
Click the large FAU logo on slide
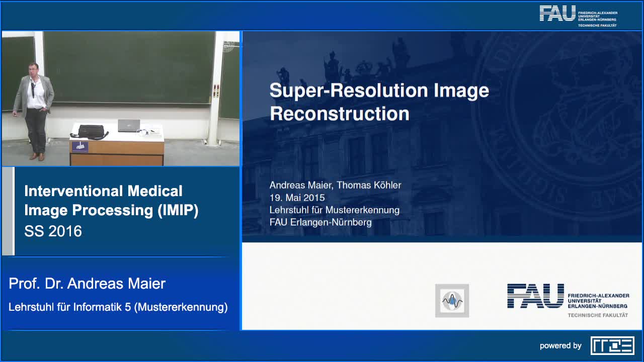(568, 300)
